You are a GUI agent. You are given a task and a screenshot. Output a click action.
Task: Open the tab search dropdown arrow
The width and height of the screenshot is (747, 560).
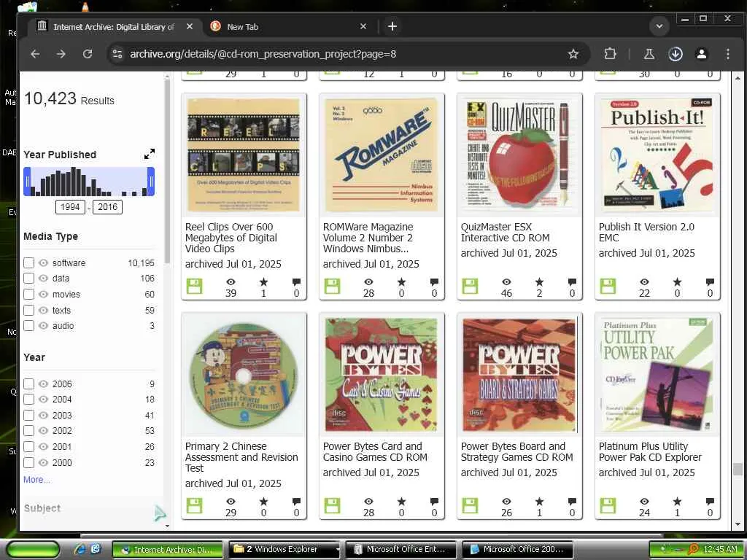tap(659, 27)
